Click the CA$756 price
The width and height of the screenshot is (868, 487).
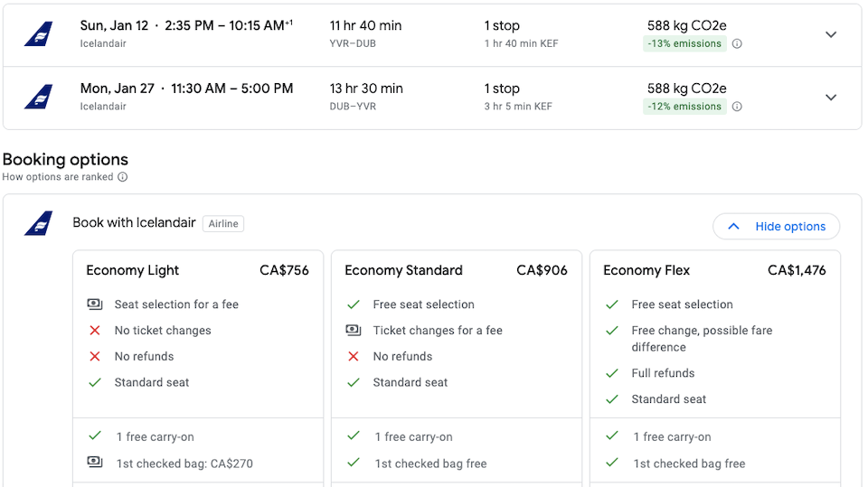(x=284, y=271)
